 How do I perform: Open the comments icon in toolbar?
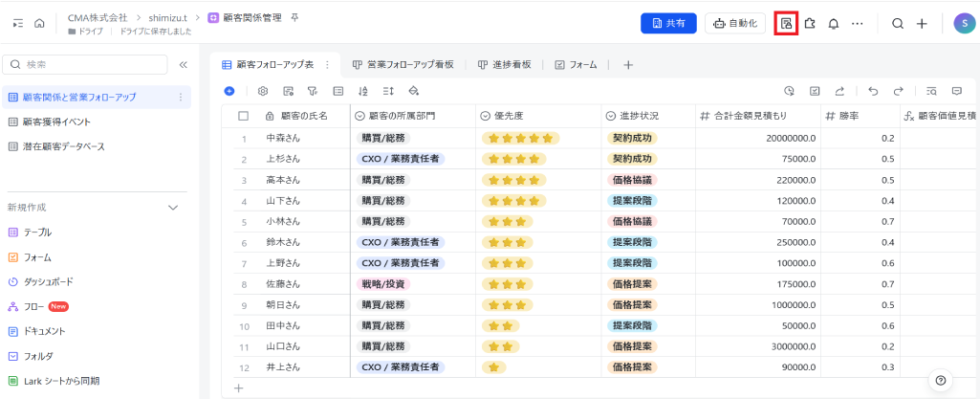point(956,91)
